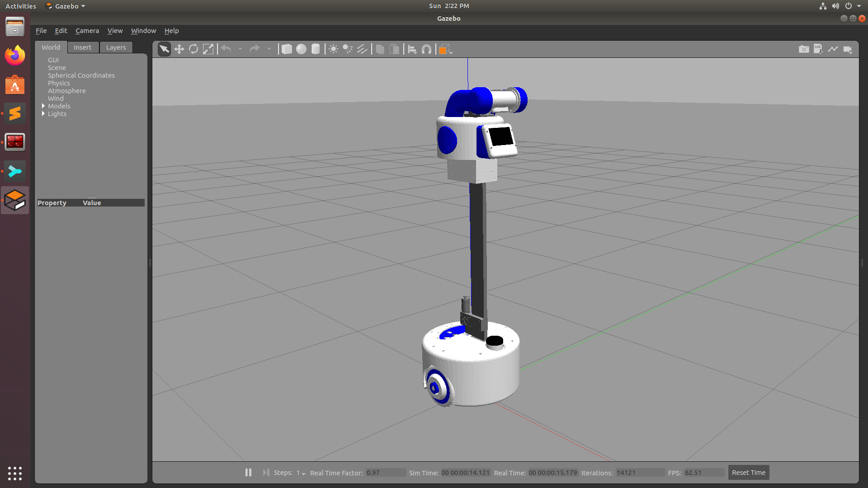Click the screenshot camera icon
The width and height of the screenshot is (868, 488).
coord(804,49)
